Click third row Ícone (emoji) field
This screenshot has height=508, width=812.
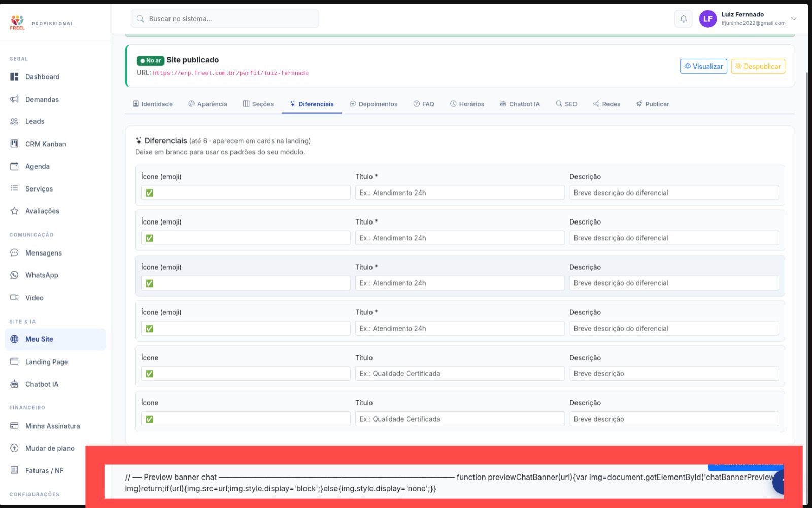[x=246, y=283]
